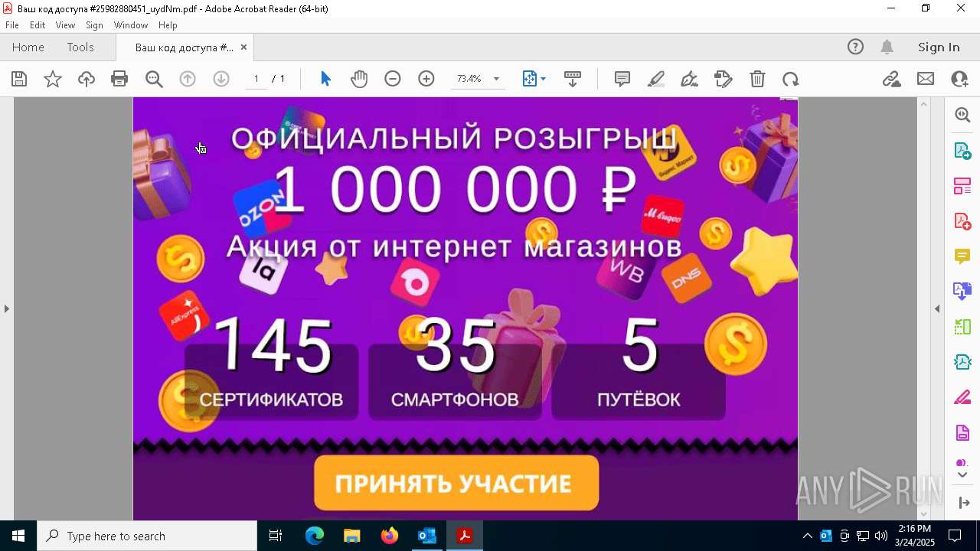980x551 pixels.
Task: Share a link to this file
Action: click(x=891, y=79)
